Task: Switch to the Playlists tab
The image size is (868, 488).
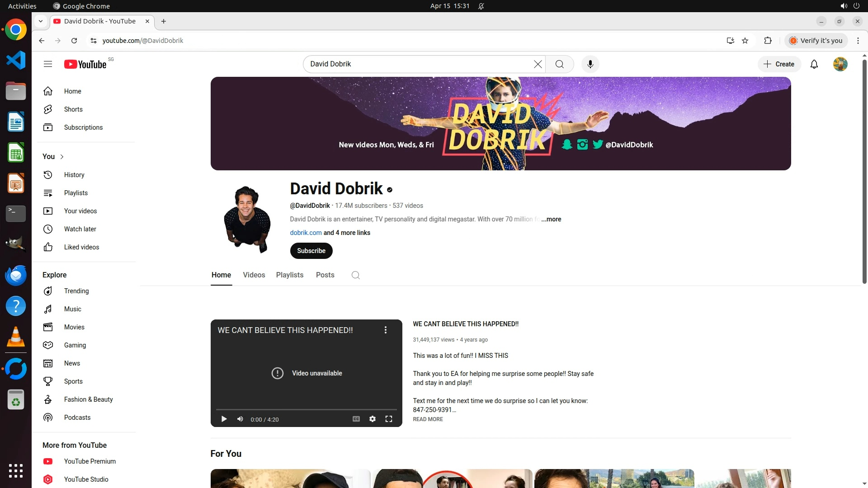Action: coord(289,275)
